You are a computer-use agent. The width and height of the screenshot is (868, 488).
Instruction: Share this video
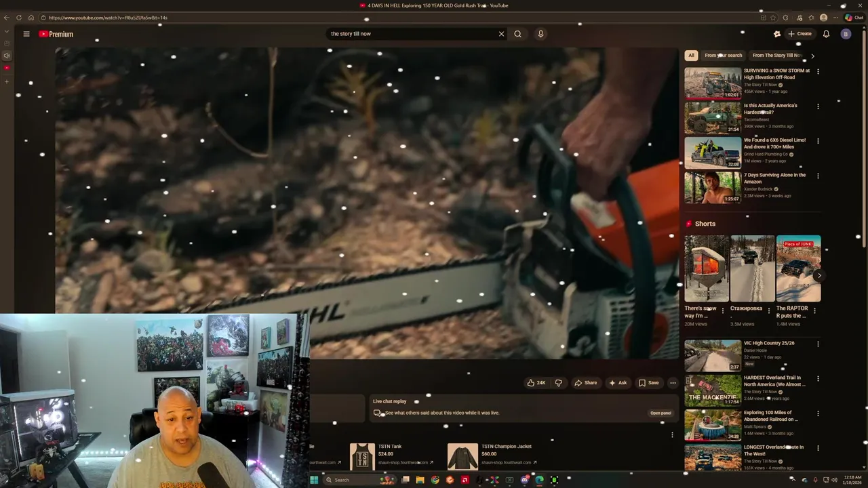pos(586,383)
